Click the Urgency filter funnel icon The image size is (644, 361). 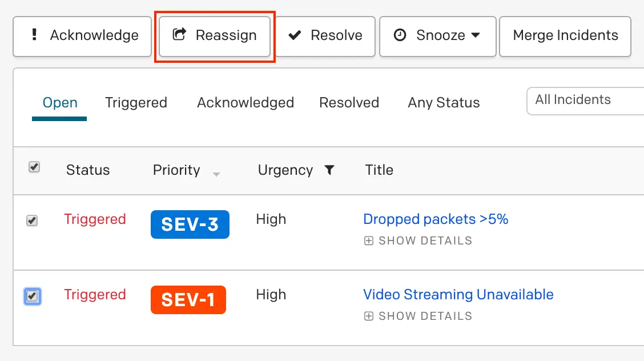point(329,170)
